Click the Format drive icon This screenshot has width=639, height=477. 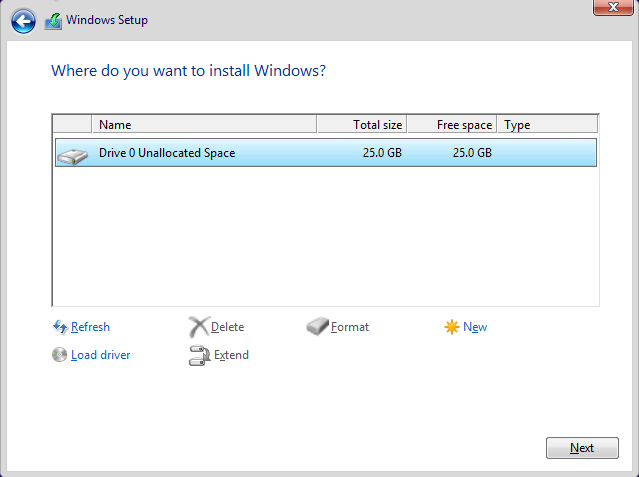click(x=317, y=327)
